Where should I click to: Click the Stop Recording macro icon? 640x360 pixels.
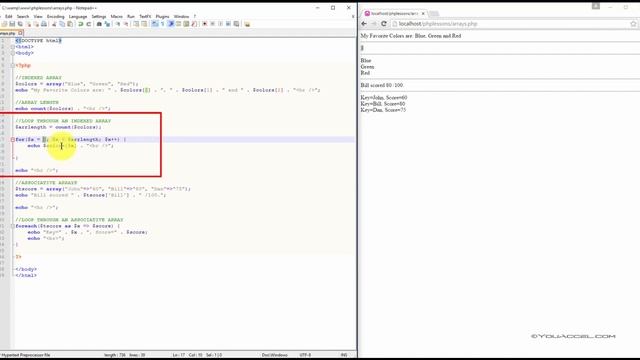pos(213,24)
